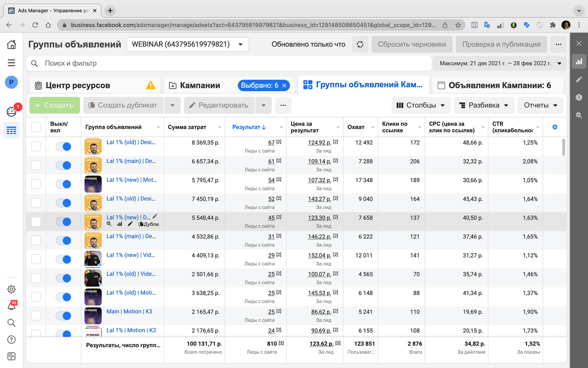This screenshot has height=368, width=588.
Task: Click the yellow warning triangle on Центр ресурсов
Action: [150, 85]
